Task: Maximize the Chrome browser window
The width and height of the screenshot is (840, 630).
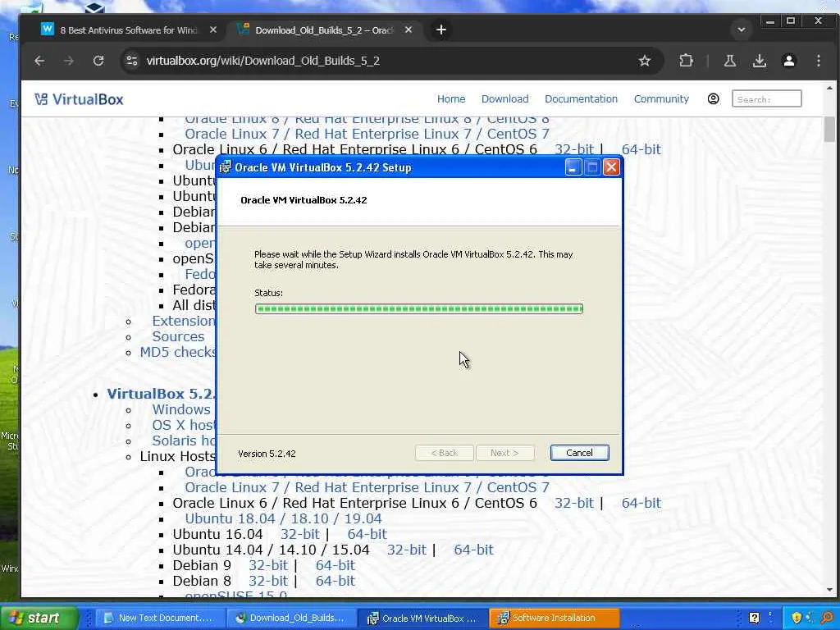Action: click(x=791, y=21)
